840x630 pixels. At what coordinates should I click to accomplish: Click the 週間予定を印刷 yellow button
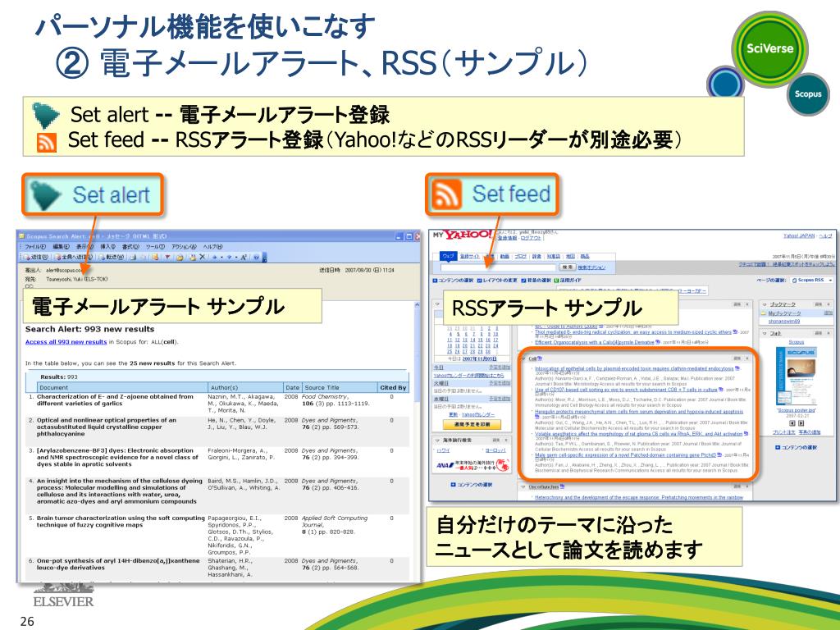(471, 424)
